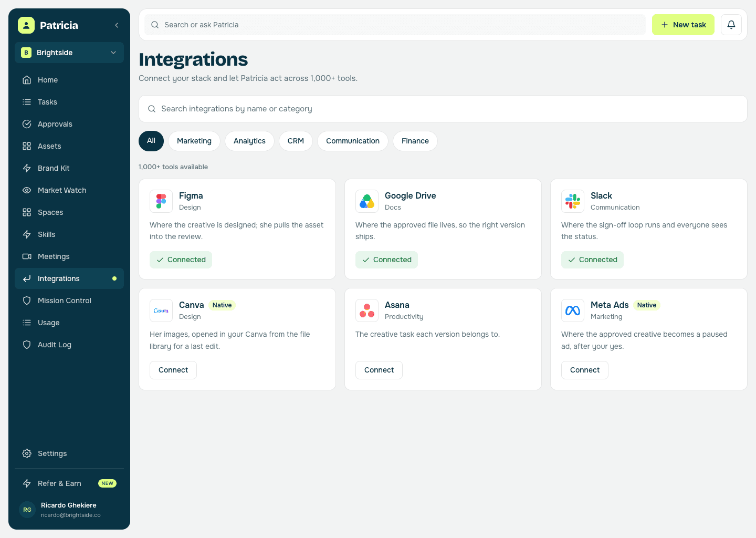756x538 pixels.
Task: Go to Tasks in the sidebar
Action: point(69,102)
